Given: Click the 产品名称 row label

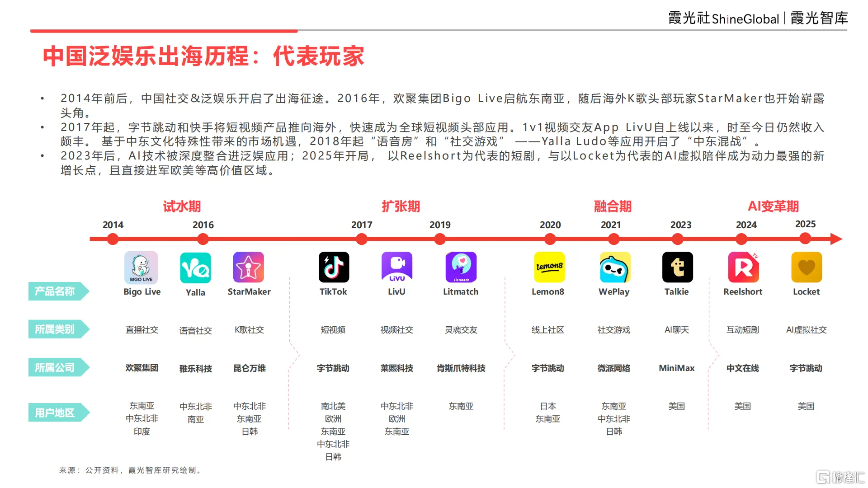Looking at the screenshot, I should (x=59, y=291).
